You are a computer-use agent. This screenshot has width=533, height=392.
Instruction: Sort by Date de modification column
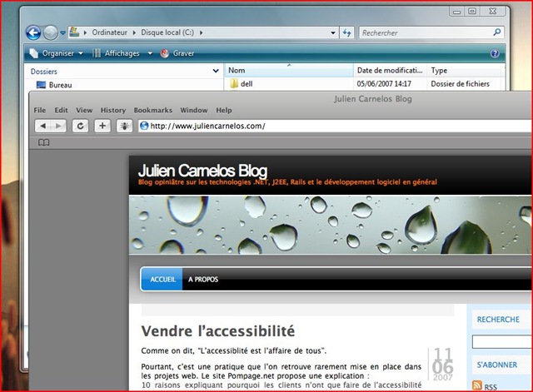click(x=390, y=70)
